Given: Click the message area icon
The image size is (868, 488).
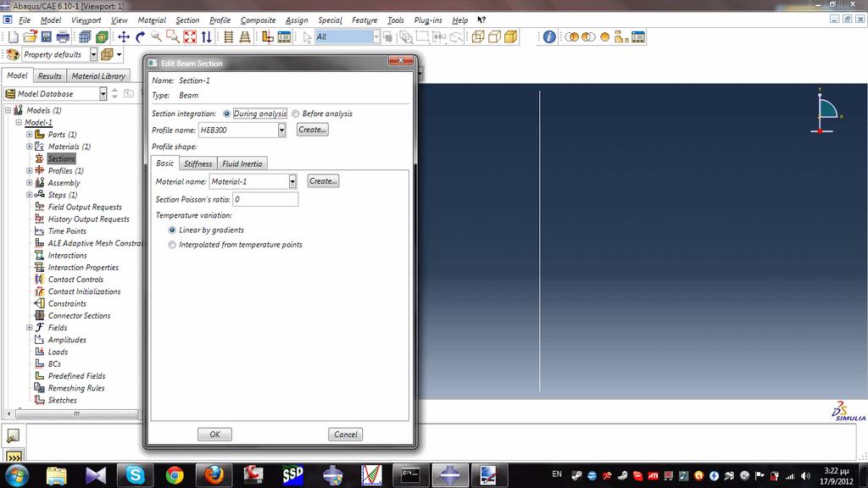Looking at the screenshot, I should point(14,436).
